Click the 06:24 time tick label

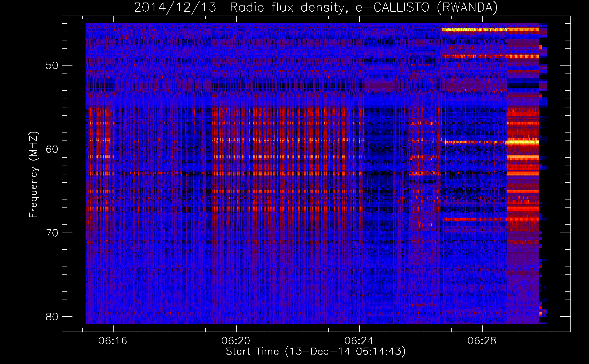(359, 341)
